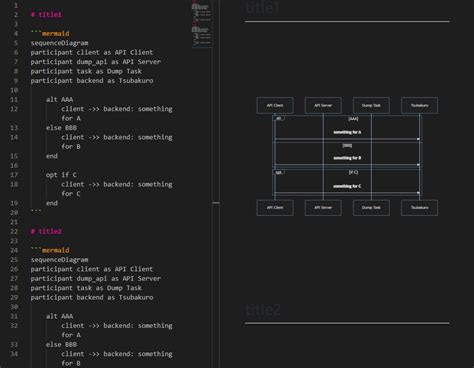Click 'participant task as Dump Task' on line 28
The image size is (474, 368).
tap(86, 288)
